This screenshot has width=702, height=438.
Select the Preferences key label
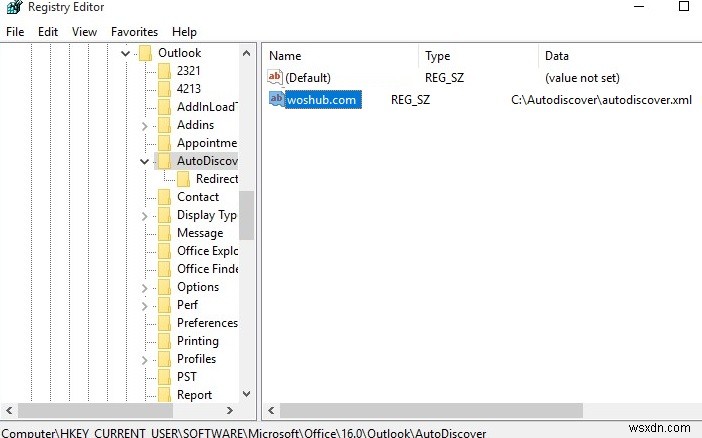pos(207,323)
